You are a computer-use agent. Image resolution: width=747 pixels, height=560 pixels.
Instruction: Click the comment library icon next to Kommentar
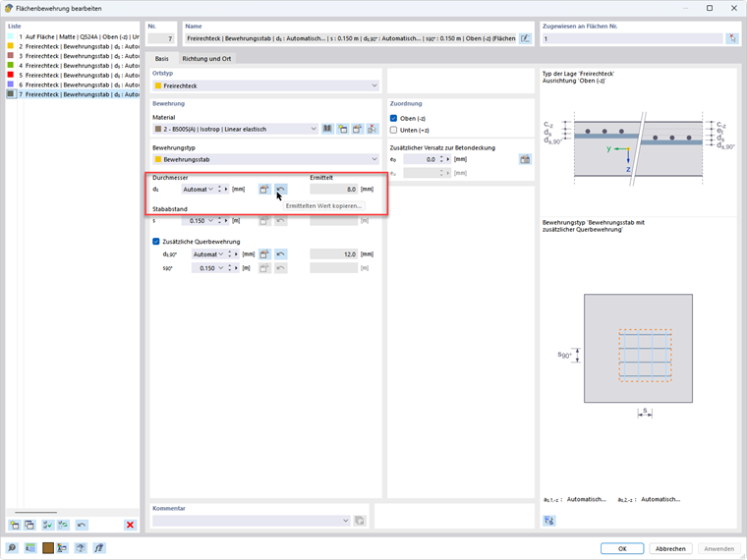point(360,521)
